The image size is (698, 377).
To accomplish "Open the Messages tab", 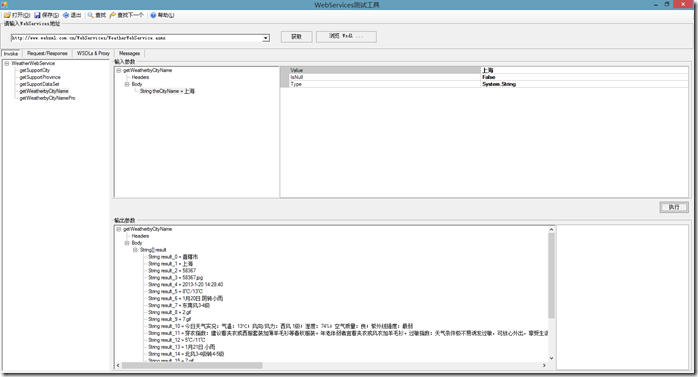I will [x=130, y=53].
